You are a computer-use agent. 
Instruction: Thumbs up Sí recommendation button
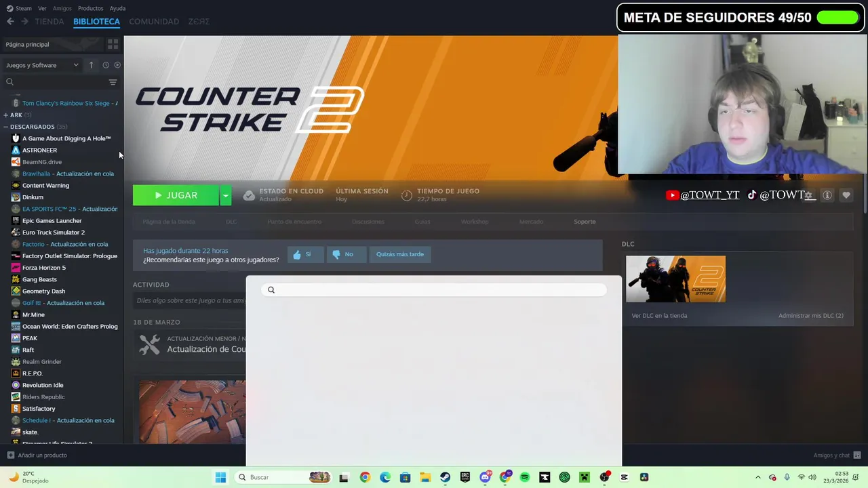pyautogui.click(x=305, y=254)
